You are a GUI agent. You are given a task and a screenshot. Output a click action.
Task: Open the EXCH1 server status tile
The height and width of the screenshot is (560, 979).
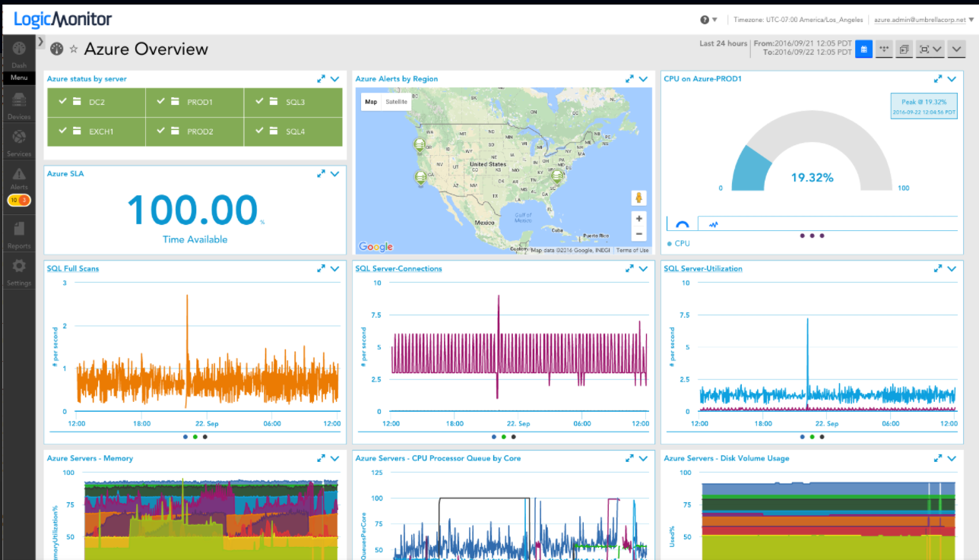(97, 131)
